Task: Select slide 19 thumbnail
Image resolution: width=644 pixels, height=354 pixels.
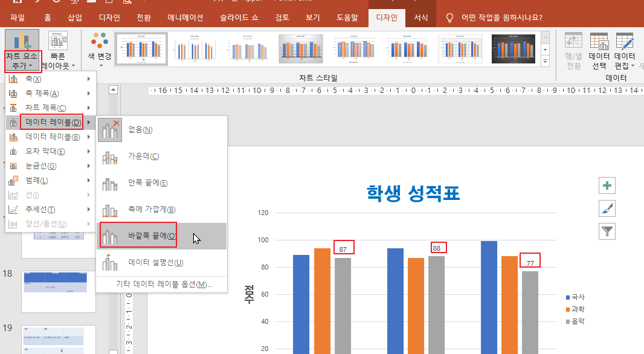Action: click(59, 340)
